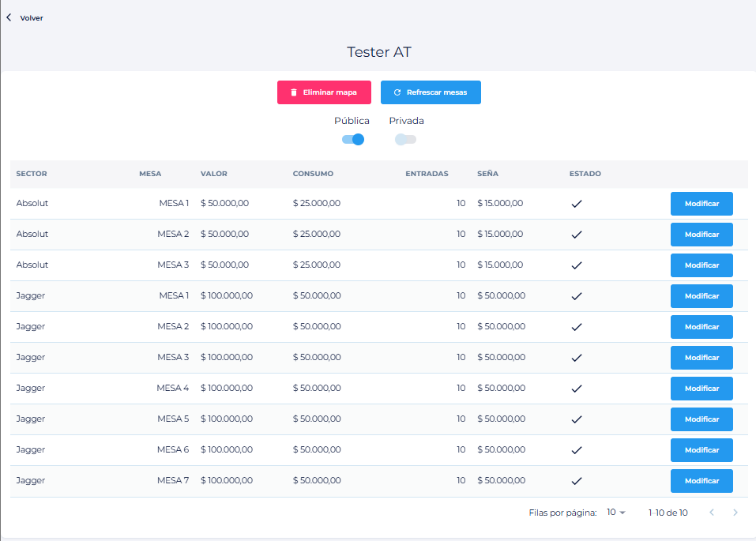The height and width of the screenshot is (541, 756).
Task: Click the checkmark status for Jagger MESA 7
Action: [577, 481]
